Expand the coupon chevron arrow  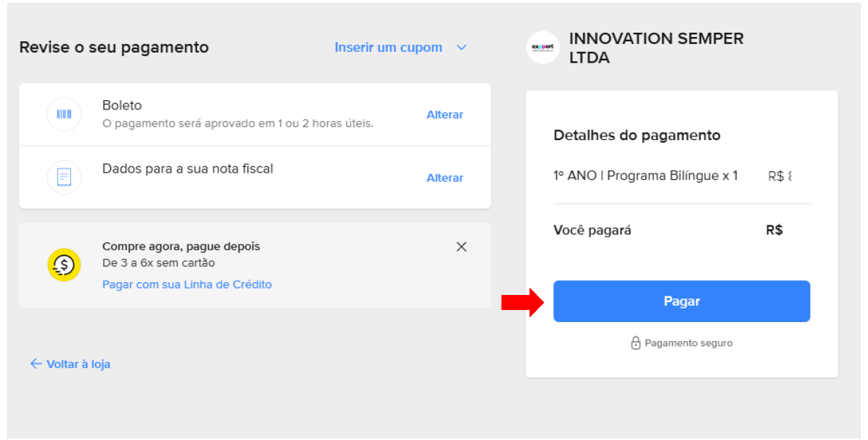click(461, 48)
